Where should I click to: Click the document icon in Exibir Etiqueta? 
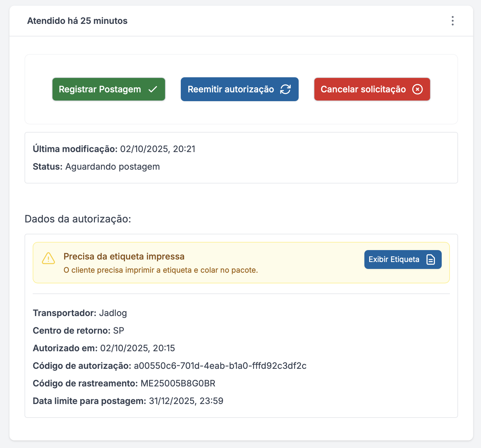click(430, 260)
